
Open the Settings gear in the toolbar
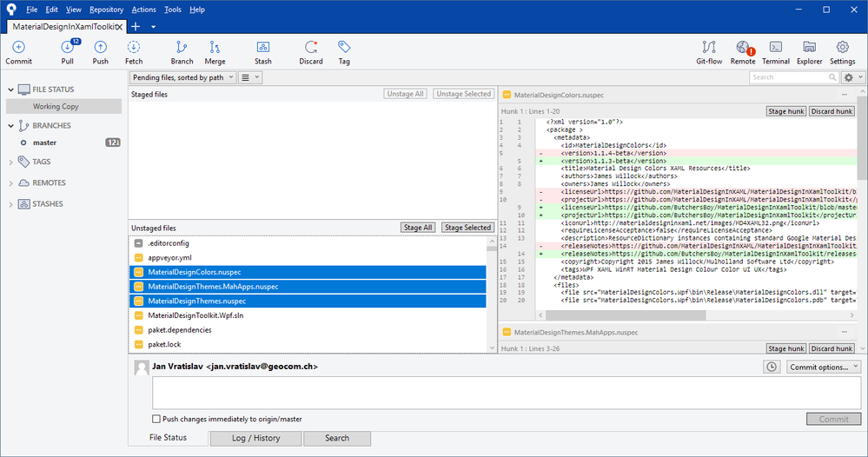click(843, 52)
